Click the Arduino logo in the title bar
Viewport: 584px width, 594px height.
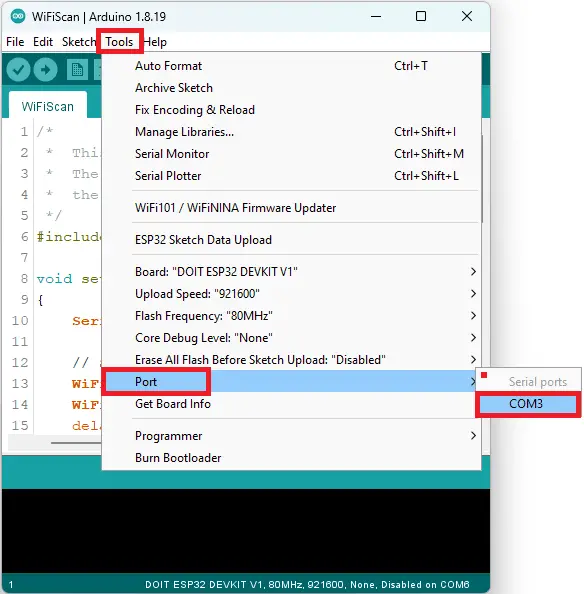[x=18, y=16]
